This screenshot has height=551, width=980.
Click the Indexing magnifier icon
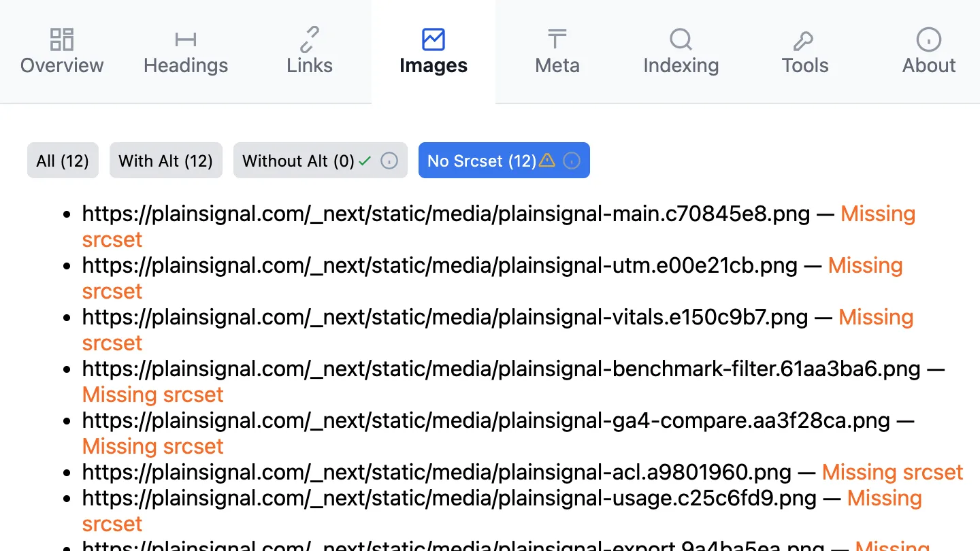pos(681,39)
